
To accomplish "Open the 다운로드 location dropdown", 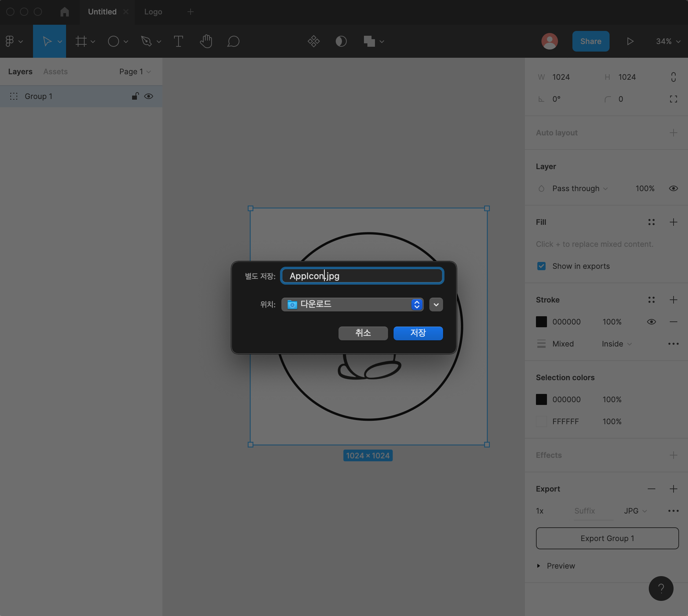I will 352,304.
